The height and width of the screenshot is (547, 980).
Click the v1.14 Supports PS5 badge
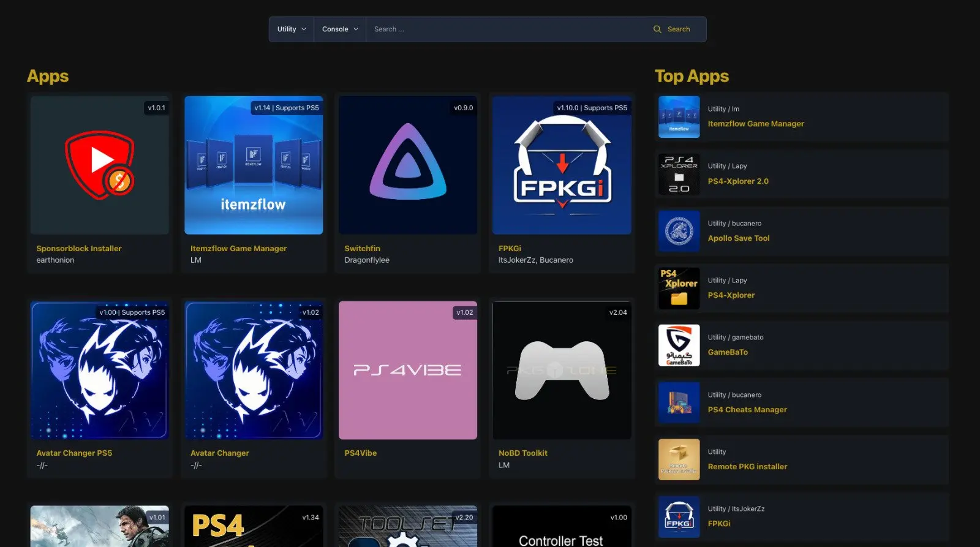287,108
